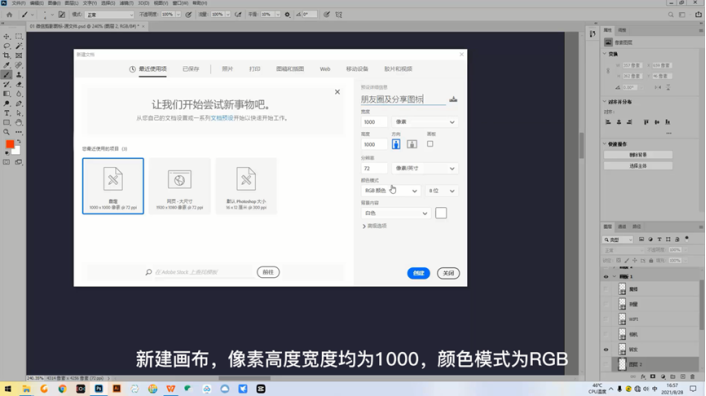Click the orange foreground color swatch
Screen dimensions: 706x396
coord(9,144)
